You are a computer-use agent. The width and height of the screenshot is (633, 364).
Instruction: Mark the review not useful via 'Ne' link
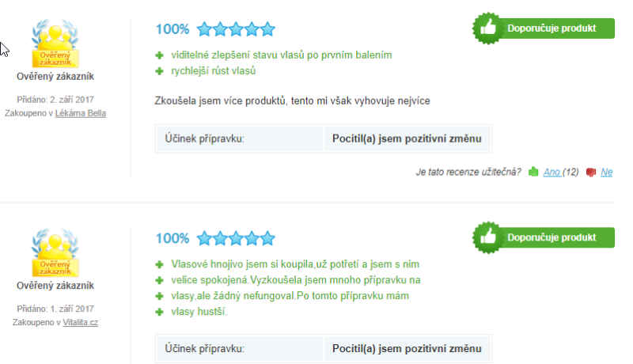(x=606, y=173)
